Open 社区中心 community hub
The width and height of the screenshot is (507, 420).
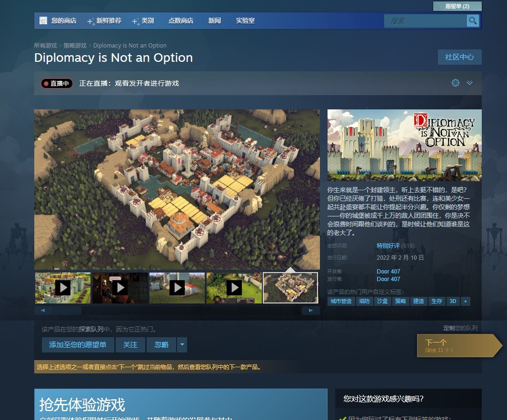tap(459, 57)
